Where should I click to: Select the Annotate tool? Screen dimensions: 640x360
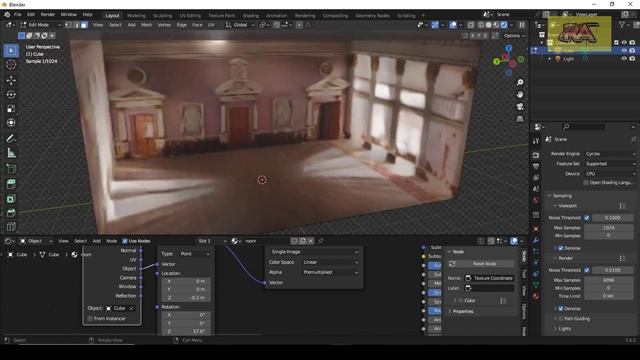click(11, 139)
